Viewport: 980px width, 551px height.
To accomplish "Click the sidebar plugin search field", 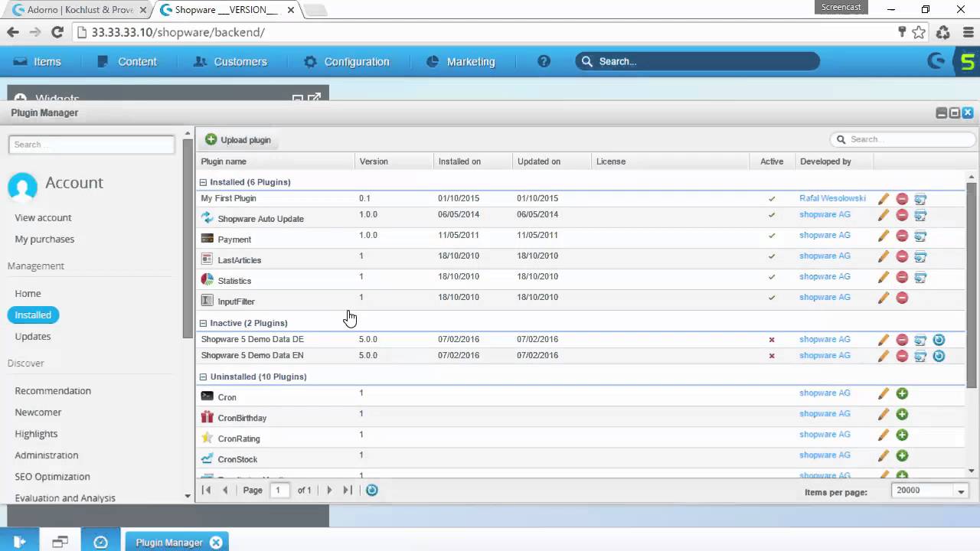I will (x=92, y=145).
